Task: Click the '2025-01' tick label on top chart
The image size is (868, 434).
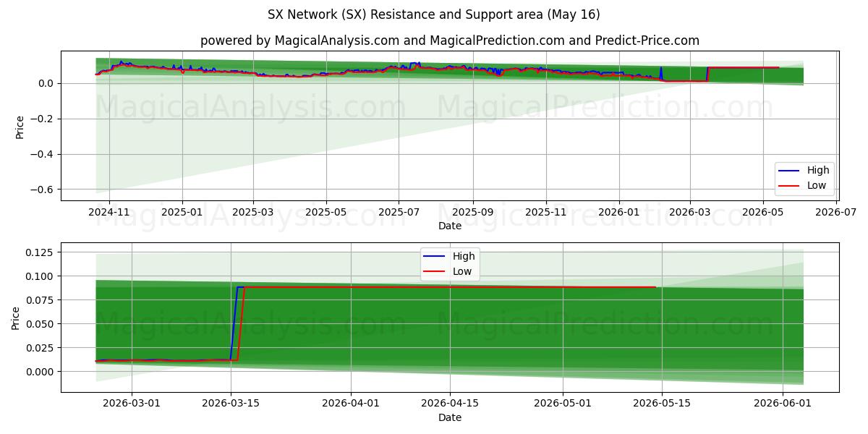Action: [x=182, y=213]
